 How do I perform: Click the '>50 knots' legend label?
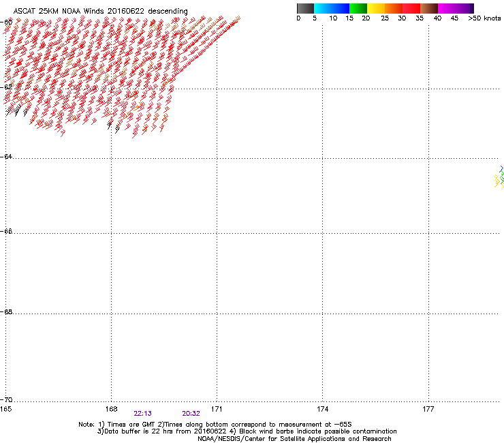(x=484, y=18)
